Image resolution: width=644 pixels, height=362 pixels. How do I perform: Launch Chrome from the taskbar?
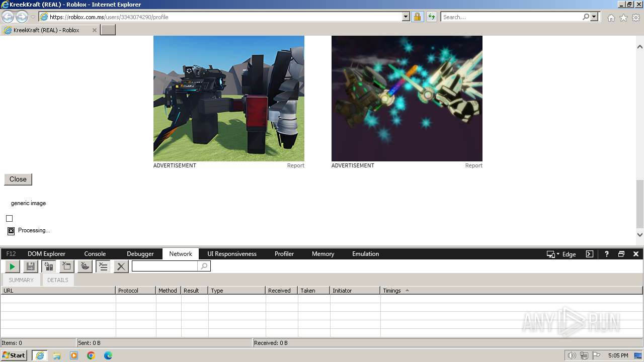pyautogui.click(x=91, y=355)
